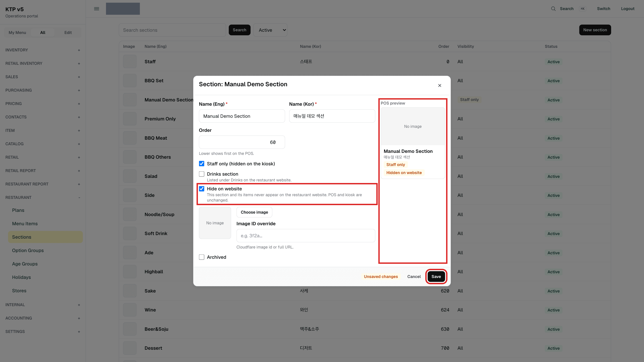
Task: Save the section changes
Action: pyautogui.click(x=436, y=277)
